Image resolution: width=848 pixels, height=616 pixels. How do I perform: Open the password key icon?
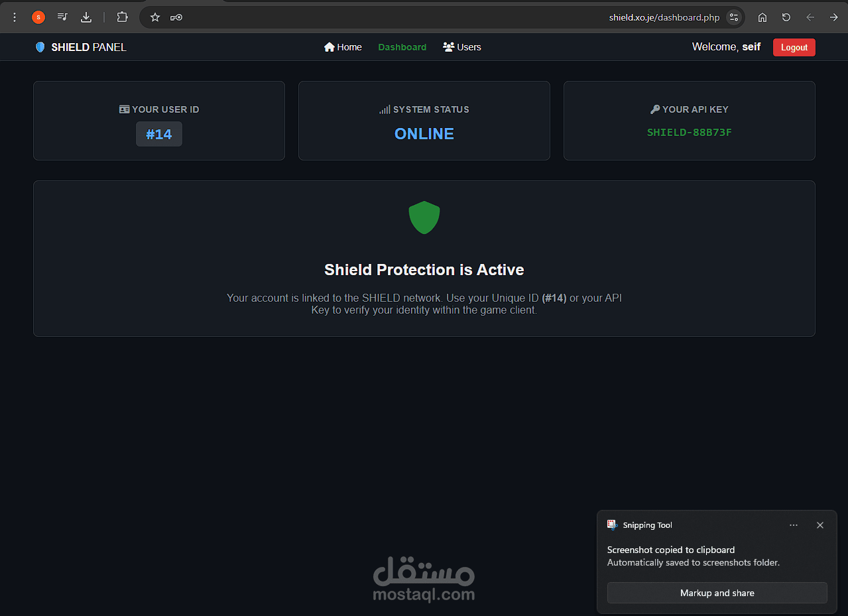pos(176,17)
